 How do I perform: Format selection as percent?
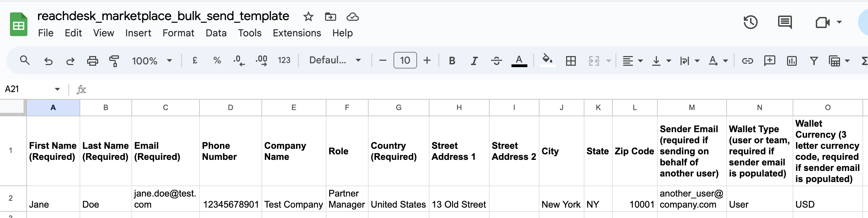tap(217, 61)
